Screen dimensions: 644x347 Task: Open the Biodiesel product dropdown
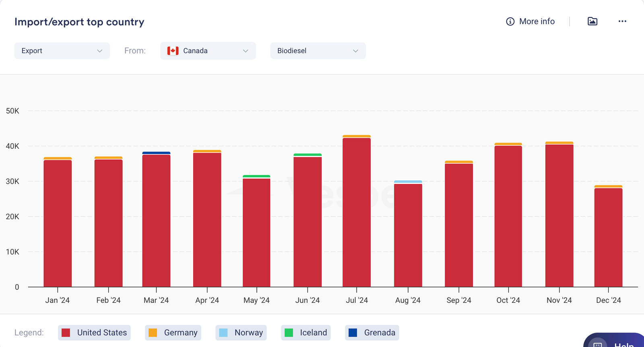[x=318, y=51]
